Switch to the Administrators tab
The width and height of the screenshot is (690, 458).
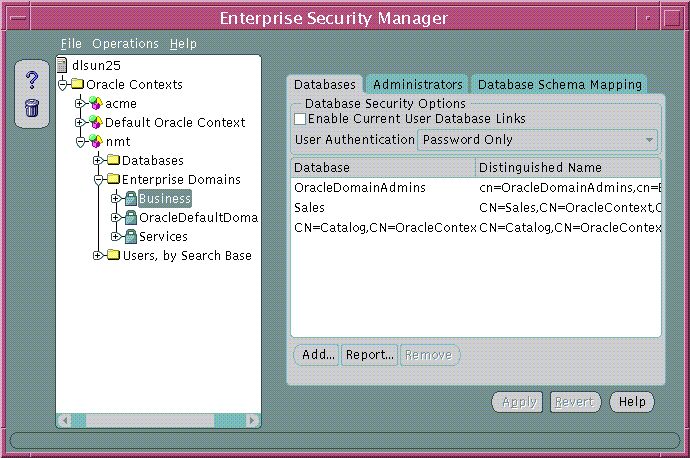(417, 85)
